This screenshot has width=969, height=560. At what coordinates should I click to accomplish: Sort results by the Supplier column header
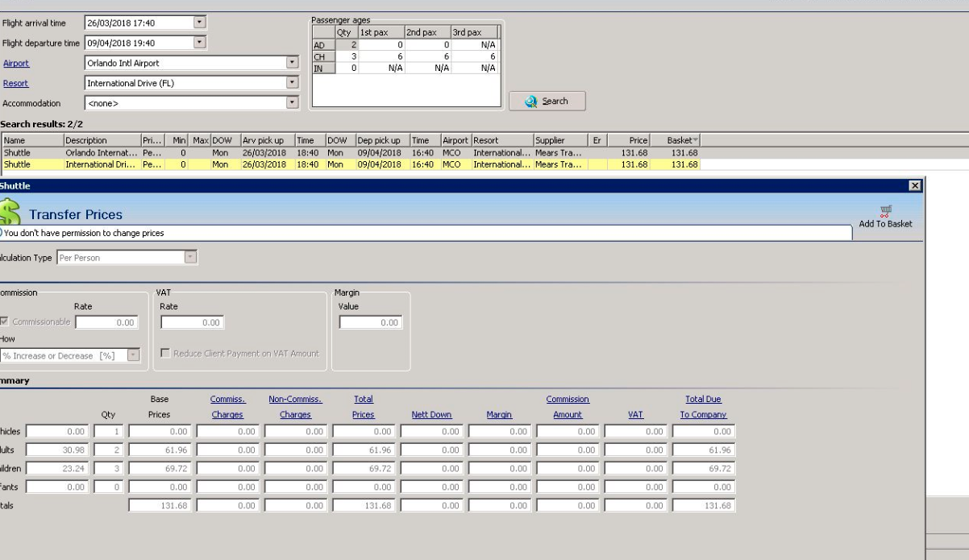tap(562, 140)
